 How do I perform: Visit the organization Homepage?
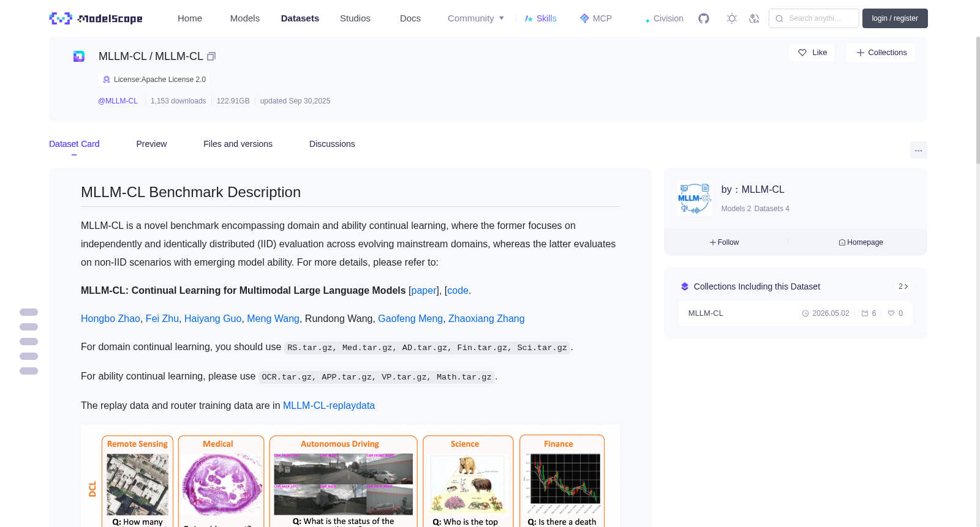tap(861, 242)
